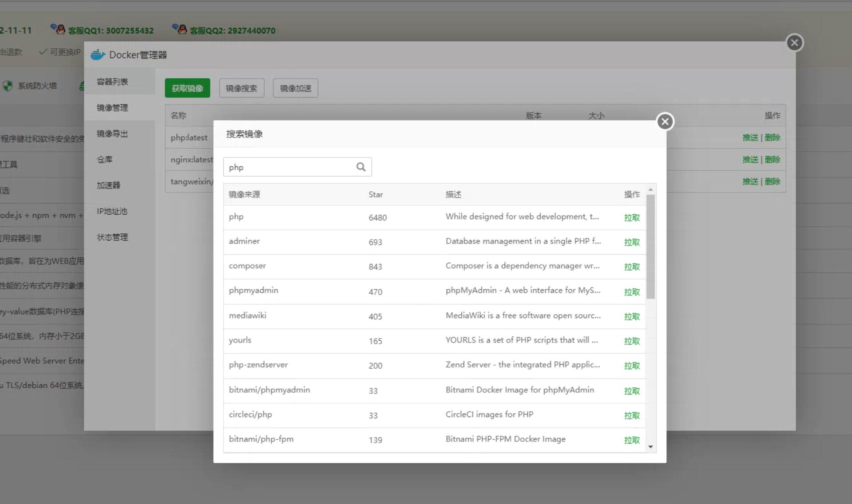The height and width of the screenshot is (504, 852).
Task: Pull the bitnami/phpmyadmin image
Action: pos(632,390)
